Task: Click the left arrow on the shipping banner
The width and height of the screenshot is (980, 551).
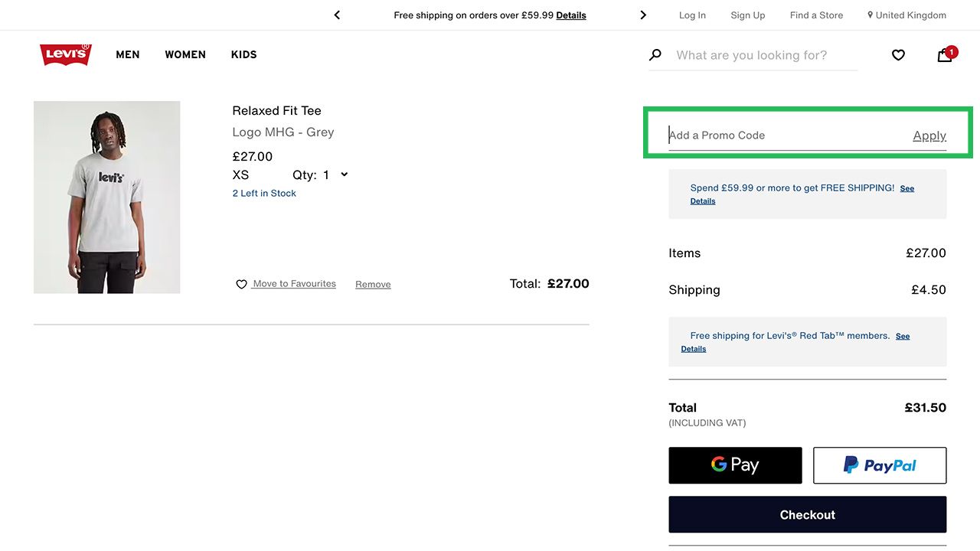Action: [x=336, y=15]
